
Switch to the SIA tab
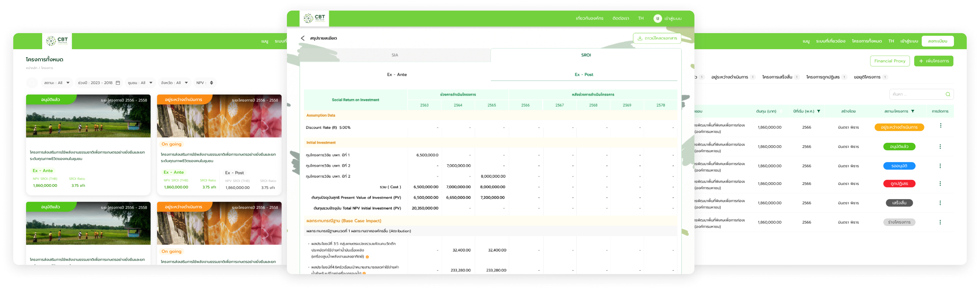tap(395, 55)
